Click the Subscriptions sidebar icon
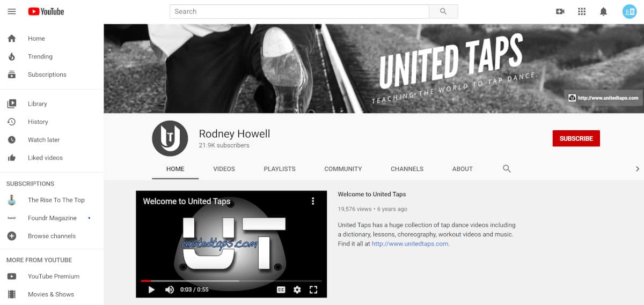The height and width of the screenshot is (305, 644). [x=12, y=75]
